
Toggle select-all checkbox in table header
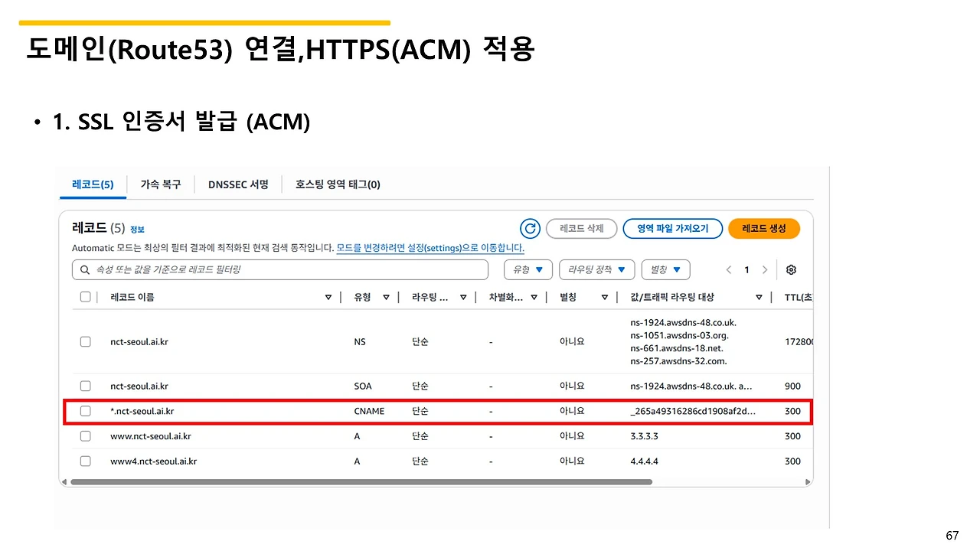point(86,297)
